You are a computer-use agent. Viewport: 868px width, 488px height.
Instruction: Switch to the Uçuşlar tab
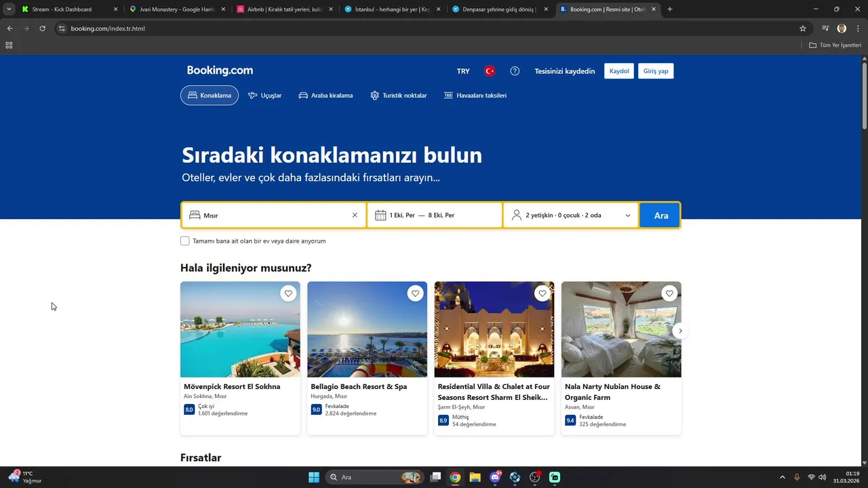[x=264, y=96]
